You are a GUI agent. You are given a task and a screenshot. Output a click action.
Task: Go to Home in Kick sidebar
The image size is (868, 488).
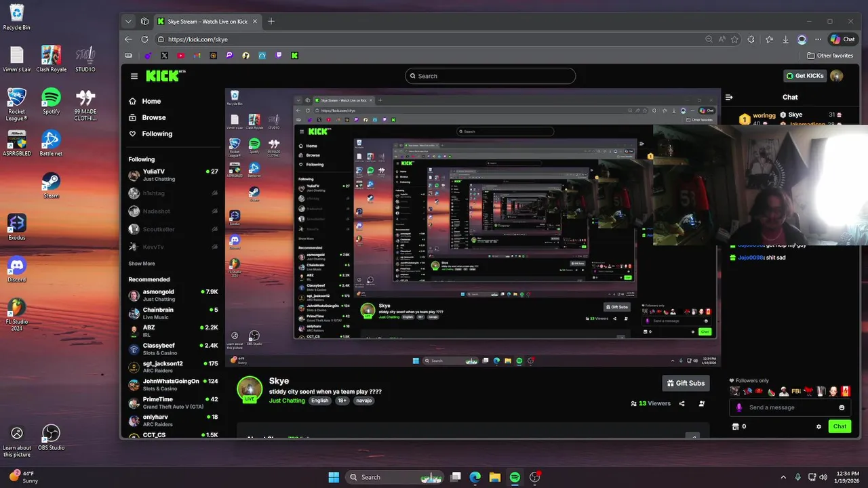pos(146,101)
